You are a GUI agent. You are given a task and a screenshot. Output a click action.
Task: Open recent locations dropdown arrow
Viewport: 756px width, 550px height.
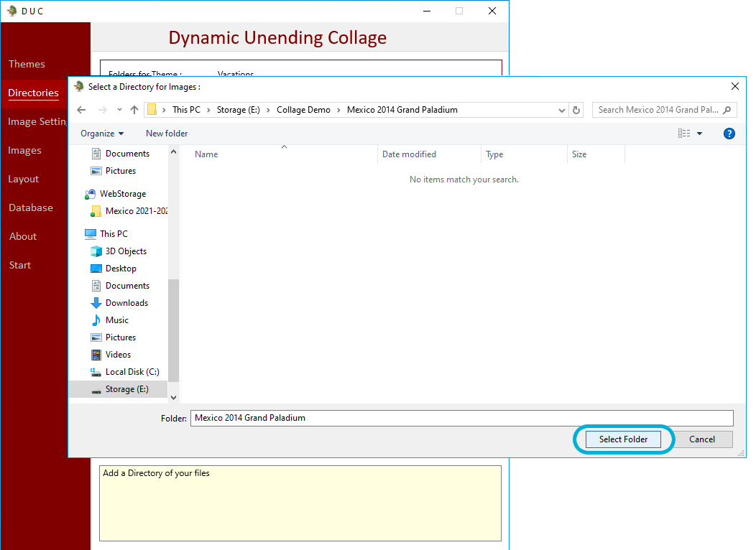[119, 110]
